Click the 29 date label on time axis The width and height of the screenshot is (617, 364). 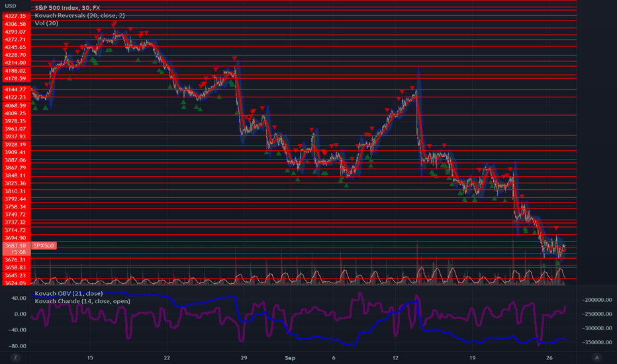[x=244, y=357]
